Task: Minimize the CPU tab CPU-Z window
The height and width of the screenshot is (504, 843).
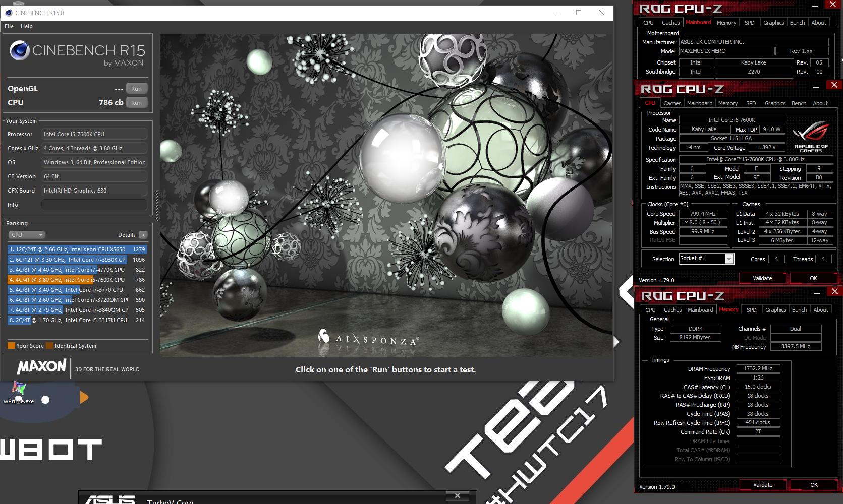Action: tap(816, 87)
